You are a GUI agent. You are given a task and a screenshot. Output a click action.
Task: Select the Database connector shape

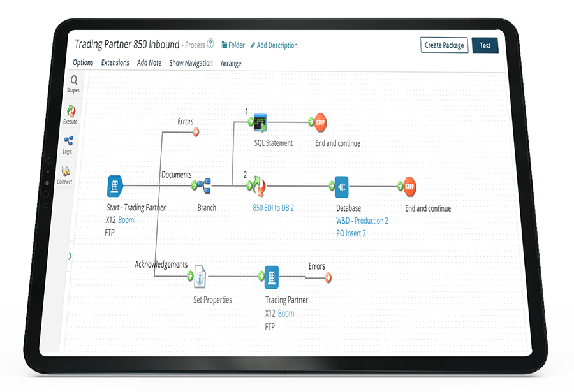(x=341, y=187)
